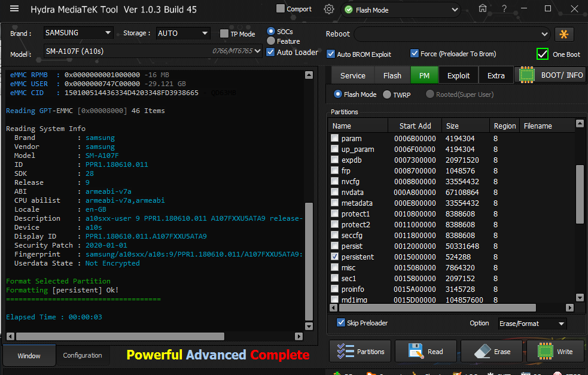Viewport: 588px width, 375px height.
Task: Click the Read floppy disk icon
Action: pos(416,351)
